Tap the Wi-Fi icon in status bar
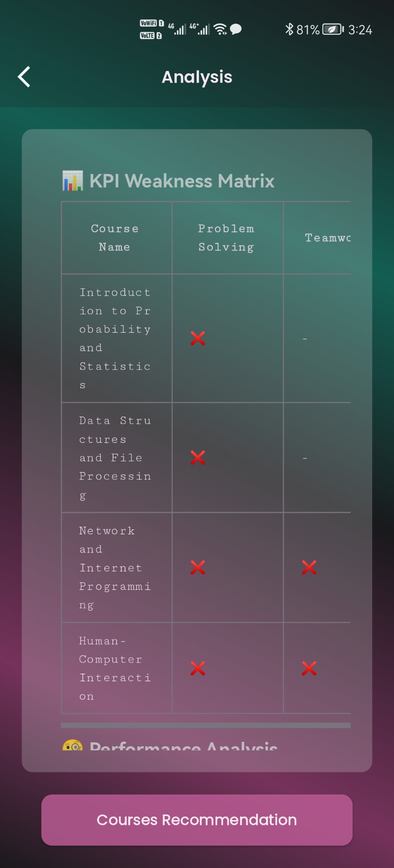This screenshot has height=868, width=394. coord(220,29)
